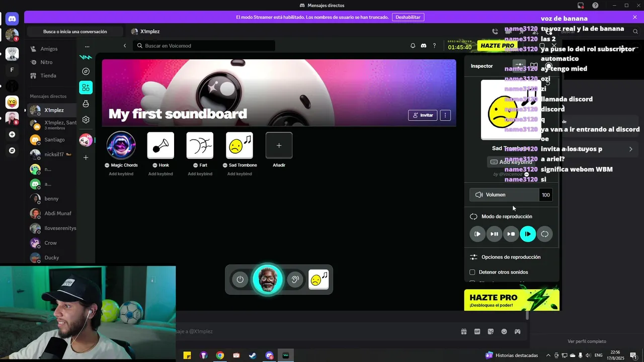Viewport: 644px width, 362px height.
Task: Click the HAZTE PRO header button
Action: click(497, 46)
